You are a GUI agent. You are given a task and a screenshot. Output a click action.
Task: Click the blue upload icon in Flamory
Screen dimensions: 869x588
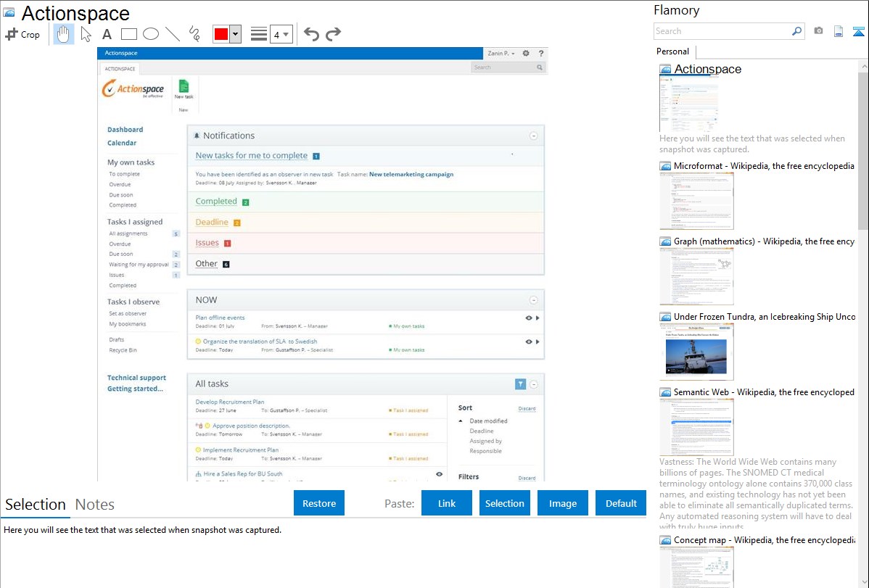pos(858,32)
